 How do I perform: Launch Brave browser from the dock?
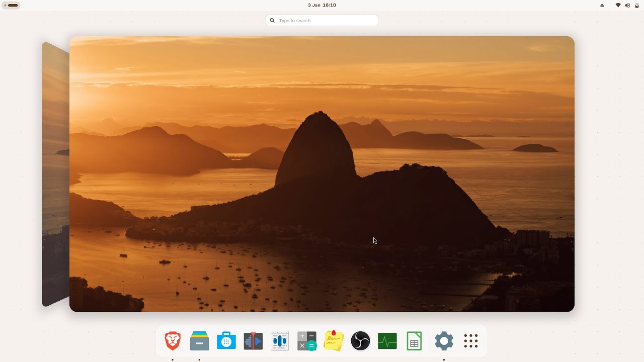(x=173, y=341)
